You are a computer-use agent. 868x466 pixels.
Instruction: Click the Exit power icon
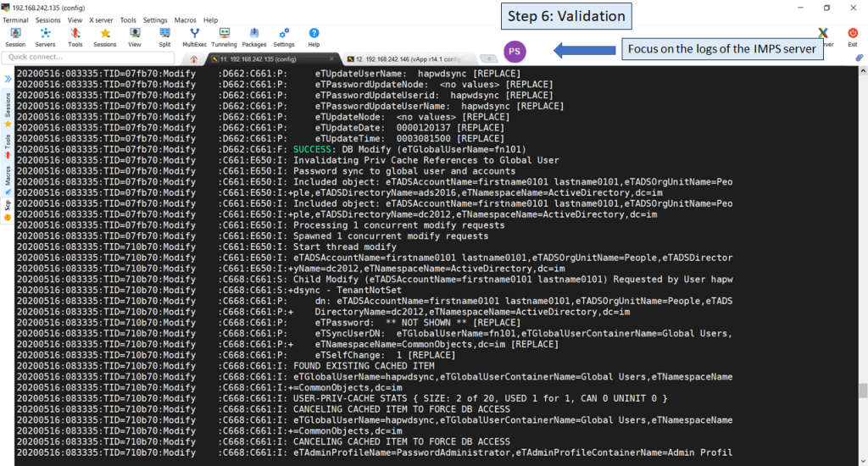tap(853, 36)
